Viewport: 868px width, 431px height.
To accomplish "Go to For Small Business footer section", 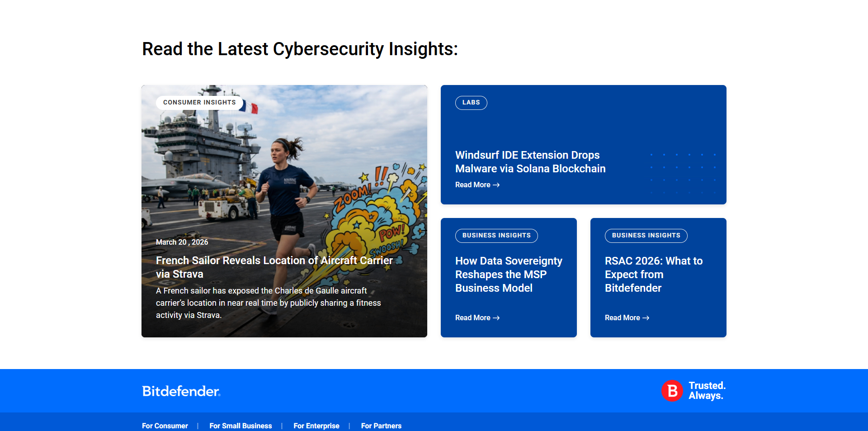I will tap(241, 426).
